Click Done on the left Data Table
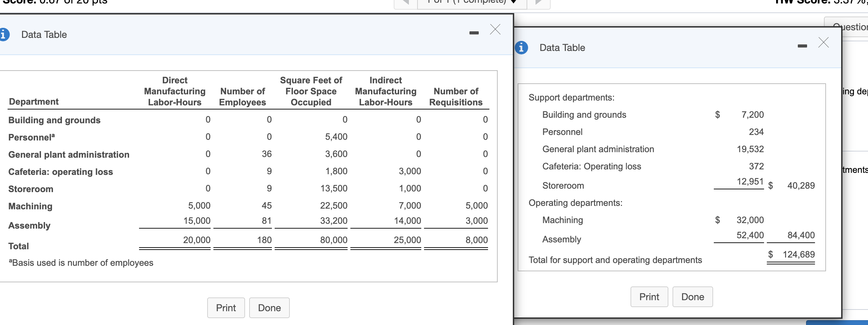Viewport: 868px width, 325px height. click(x=269, y=308)
